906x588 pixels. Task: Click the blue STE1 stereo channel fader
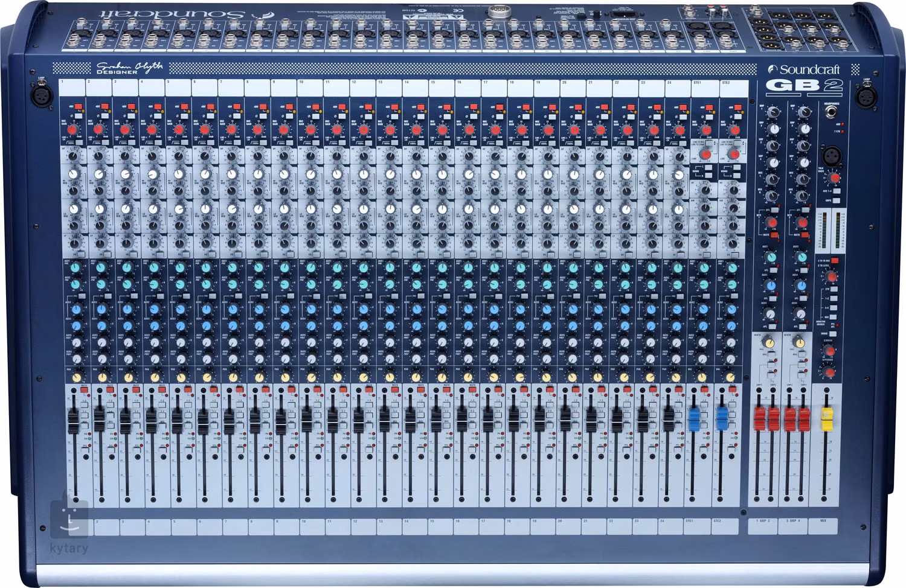coord(693,418)
